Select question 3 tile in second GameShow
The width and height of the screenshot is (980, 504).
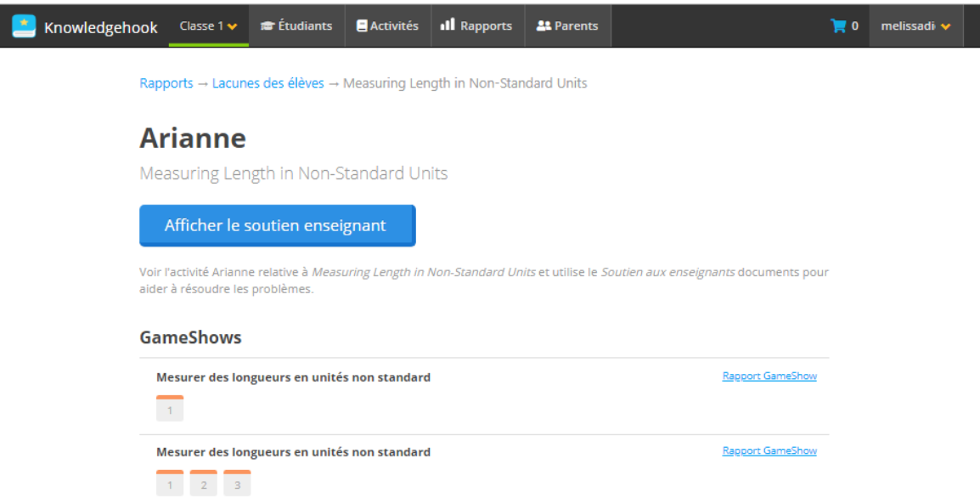tap(238, 483)
